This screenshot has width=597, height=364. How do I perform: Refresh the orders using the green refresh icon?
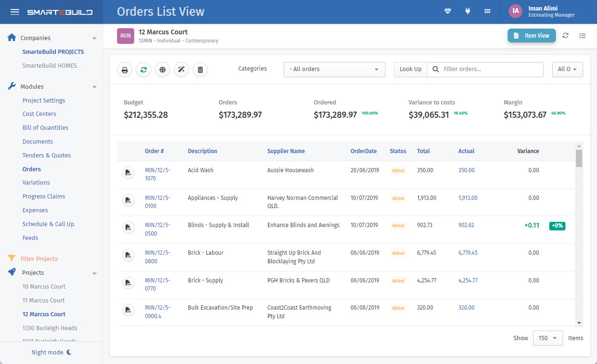[x=143, y=69]
